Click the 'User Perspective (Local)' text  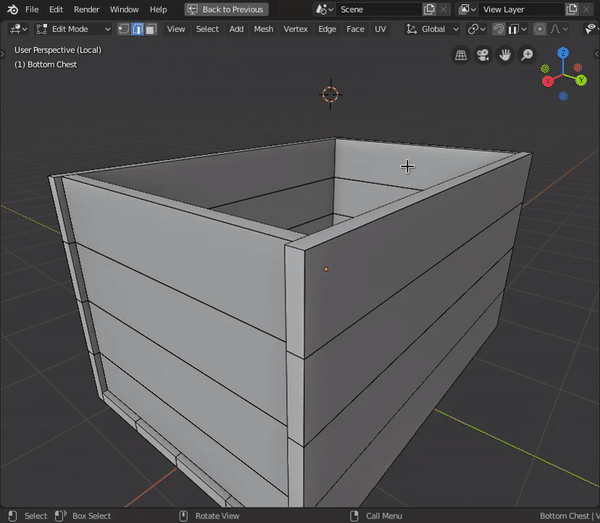click(58, 50)
